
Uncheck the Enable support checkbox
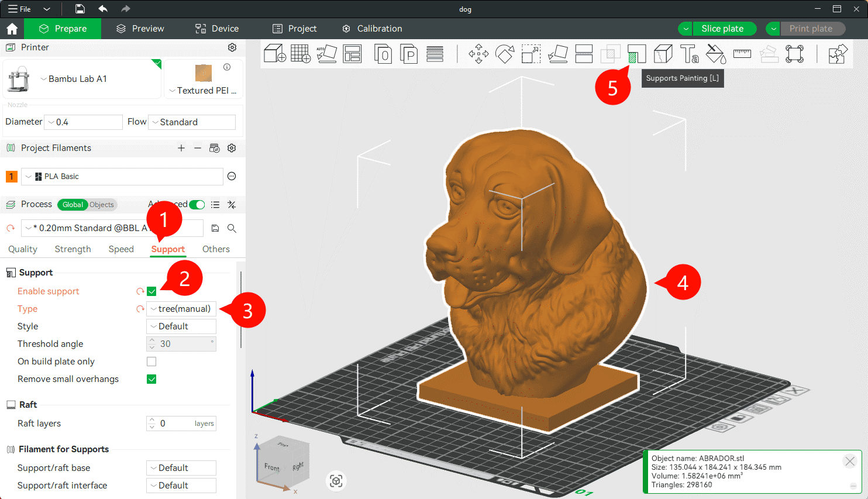(151, 291)
